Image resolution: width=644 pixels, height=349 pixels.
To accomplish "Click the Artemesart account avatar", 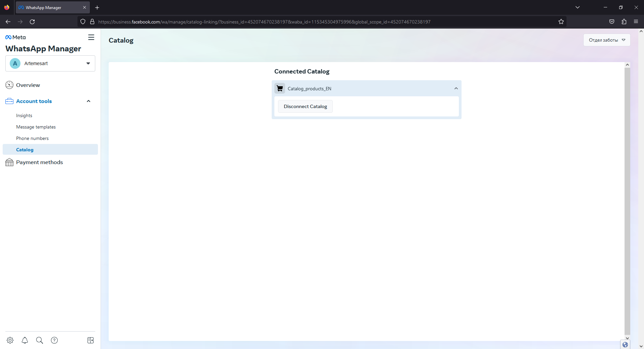I will (x=15, y=63).
